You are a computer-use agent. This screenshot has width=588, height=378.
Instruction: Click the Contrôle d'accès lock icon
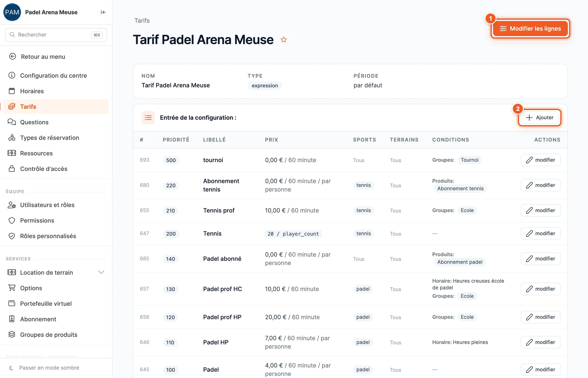(12, 169)
